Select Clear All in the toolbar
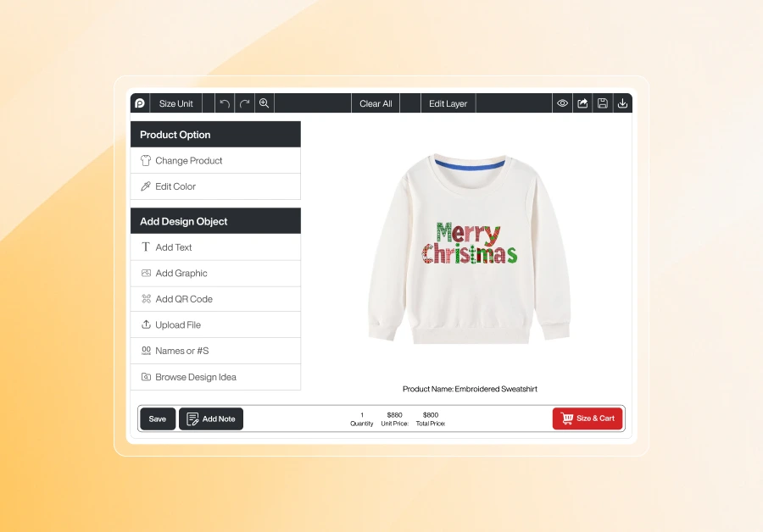The width and height of the screenshot is (763, 532). [x=376, y=103]
